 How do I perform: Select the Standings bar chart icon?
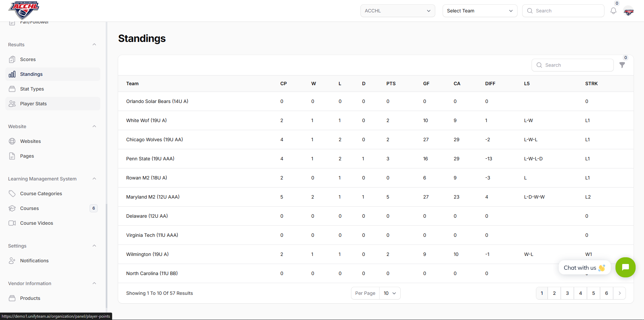[x=12, y=74]
